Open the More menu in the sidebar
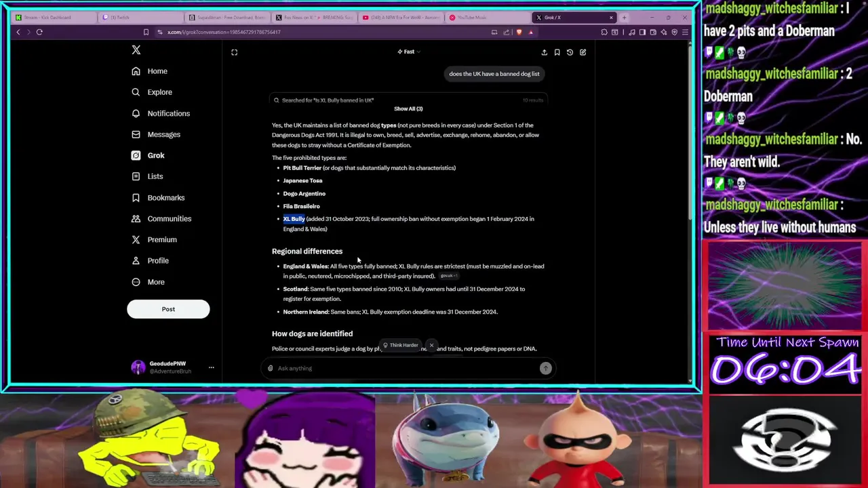This screenshot has height=488, width=868. point(148,282)
